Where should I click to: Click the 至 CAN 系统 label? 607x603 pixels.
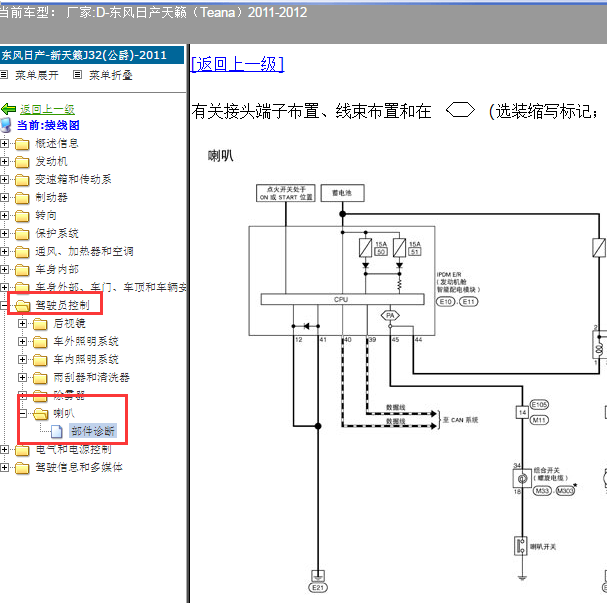coord(460,420)
